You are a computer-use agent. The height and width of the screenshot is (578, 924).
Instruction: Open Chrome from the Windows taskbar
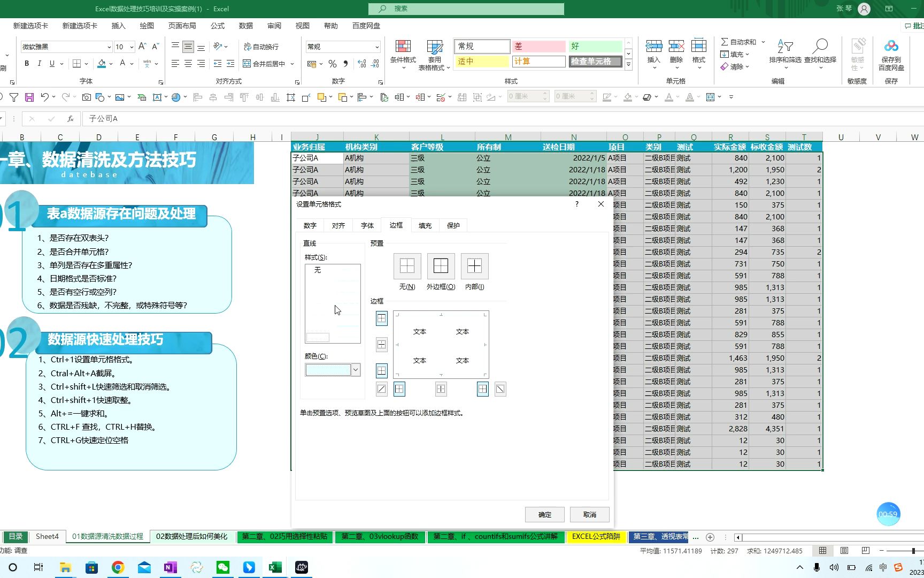(x=118, y=567)
